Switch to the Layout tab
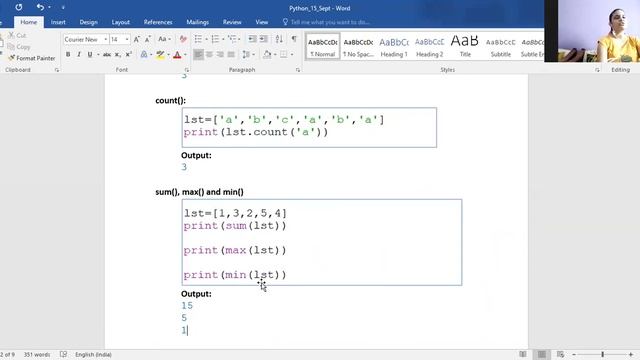This screenshot has height=360, width=640. pyautogui.click(x=120, y=22)
